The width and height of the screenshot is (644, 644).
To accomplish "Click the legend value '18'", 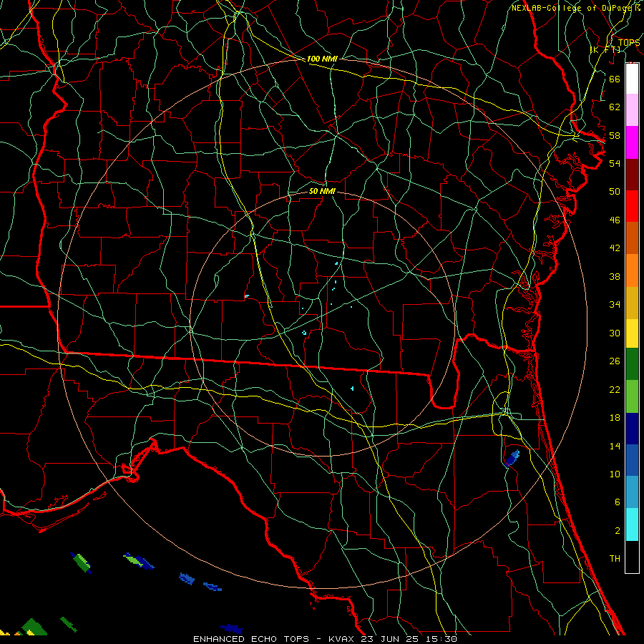I will 615,418.
